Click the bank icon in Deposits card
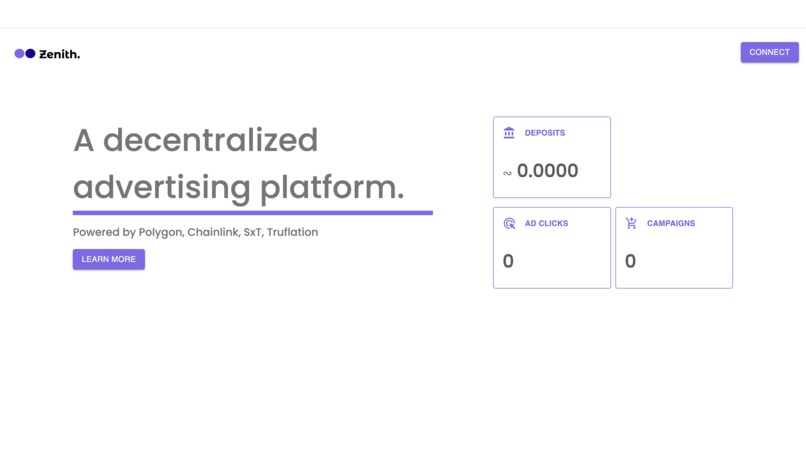 pyautogui.click(x=509, y=133)
